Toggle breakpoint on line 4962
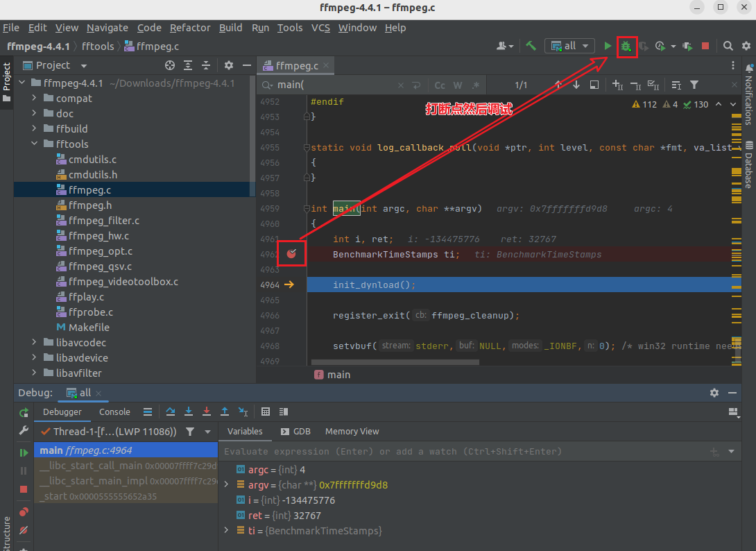Viewport: 756px width, 551px height. 291,253
